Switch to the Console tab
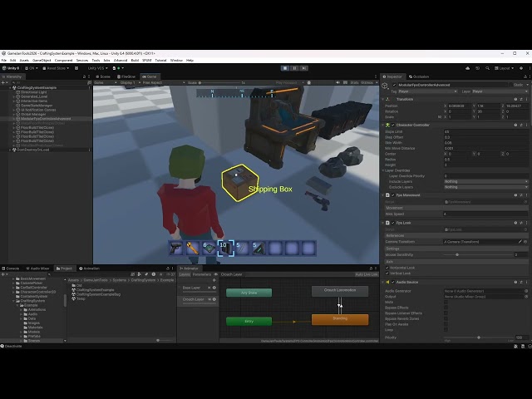This screenshot has width=532, height=399. (11, 268)
